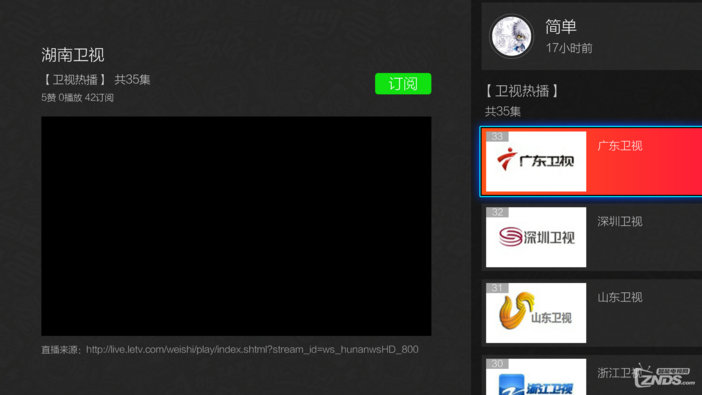Viewport: 702px width, 395px height.
Task: Open the live source letv.com URL
Action: 252,349
